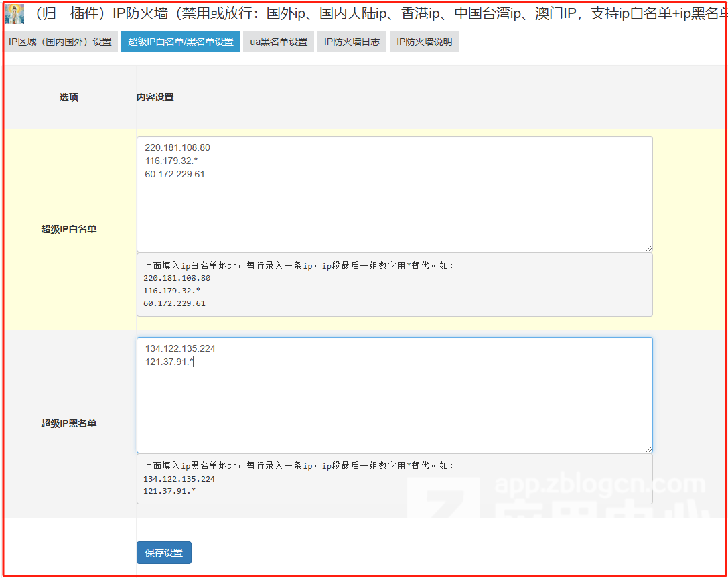Open the IP区域（国内国外）设置 tab
This screenshot has height=578, width=728.
pos(60,42)
